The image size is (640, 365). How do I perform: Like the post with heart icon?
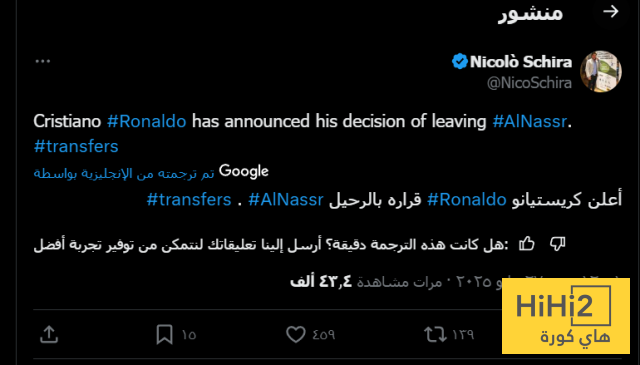coord(296,334)
